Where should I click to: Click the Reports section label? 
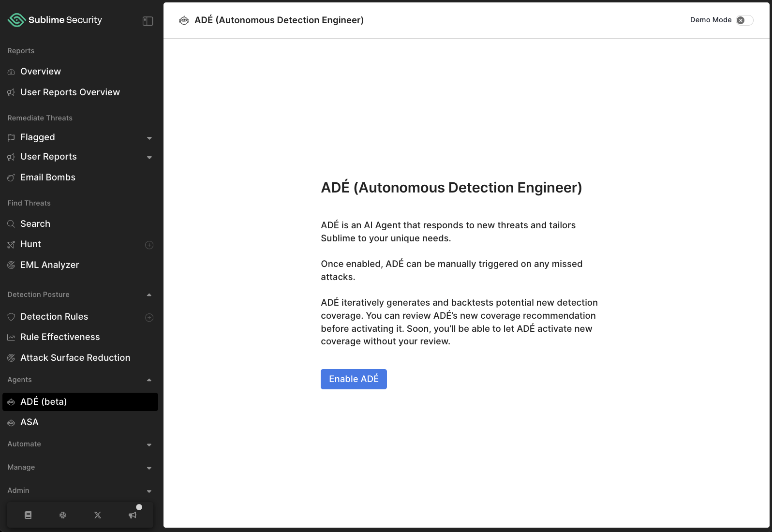[x=21, y=51]
